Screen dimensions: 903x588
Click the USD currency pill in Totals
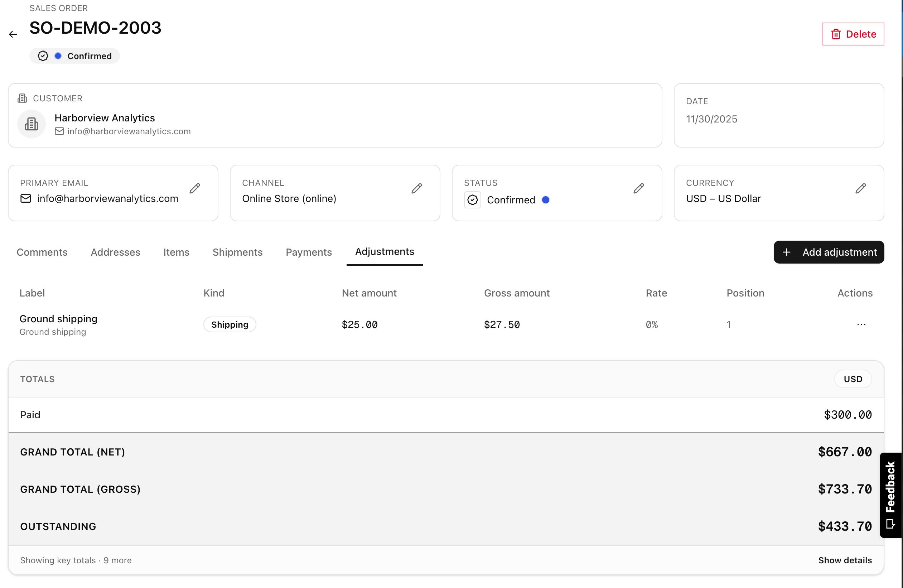[853, 379]
